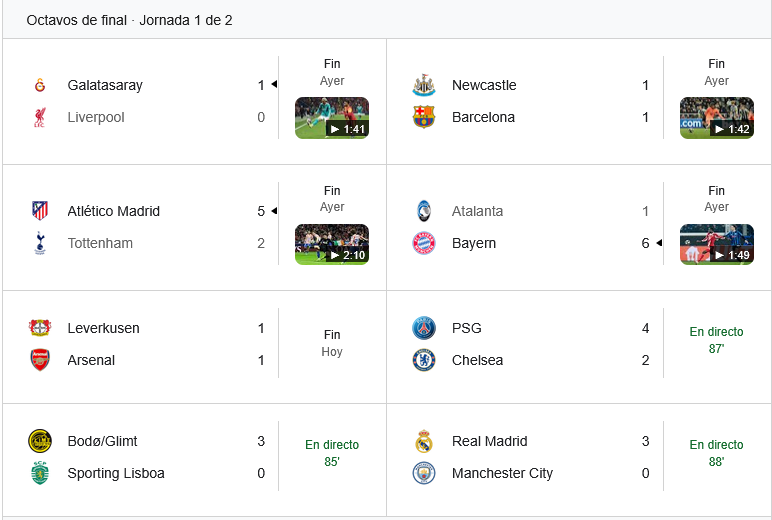
Task: Click the Newcastle club crest
Action: [x=424, y=85]
